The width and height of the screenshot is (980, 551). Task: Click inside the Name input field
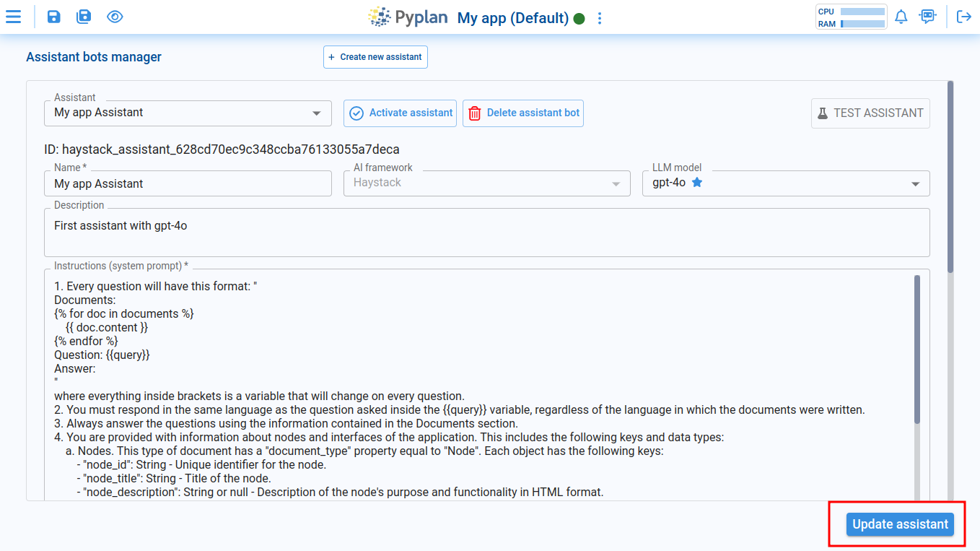pyautogui.click(x=188, y=183)
